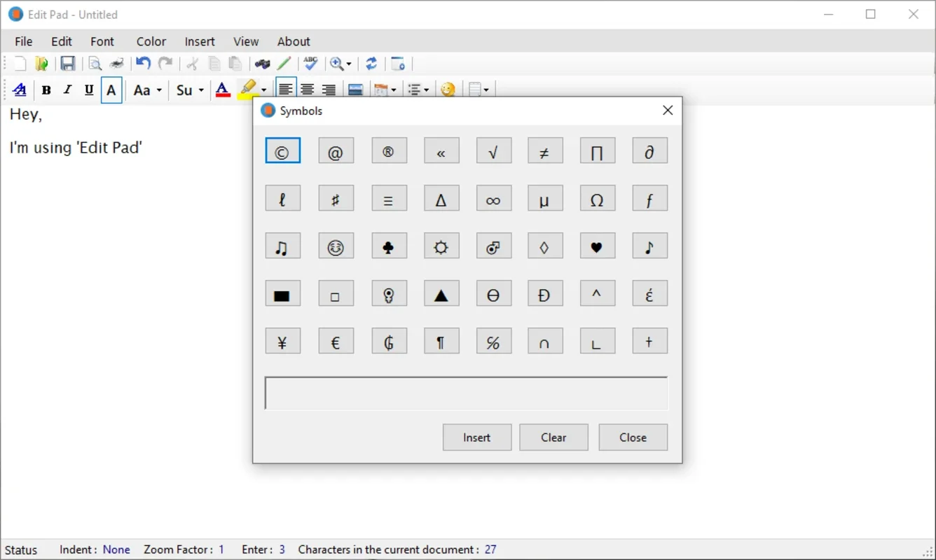Open the Color menu
936x560 pixels.
(x=151, y=41)
